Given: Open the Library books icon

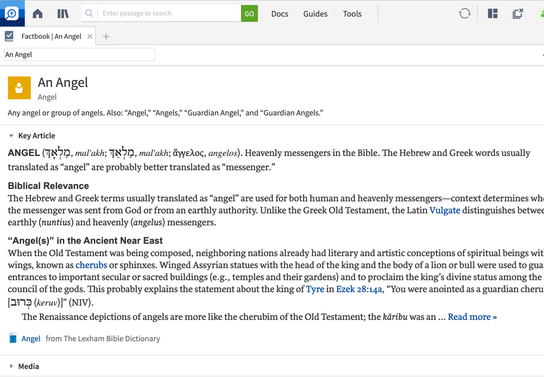Looking at the screenshot, I should pos(63,14).
